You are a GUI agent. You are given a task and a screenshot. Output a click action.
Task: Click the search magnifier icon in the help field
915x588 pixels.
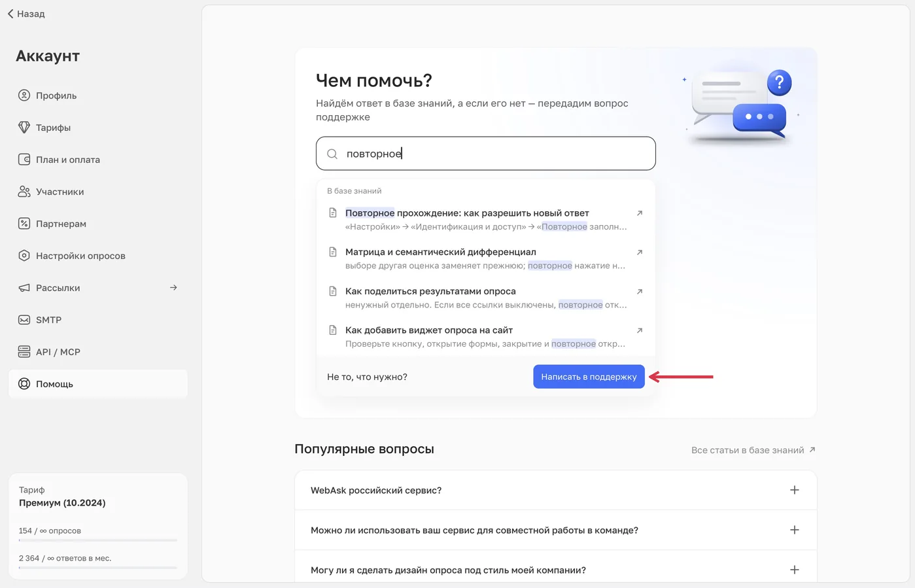tap(332, 154)
